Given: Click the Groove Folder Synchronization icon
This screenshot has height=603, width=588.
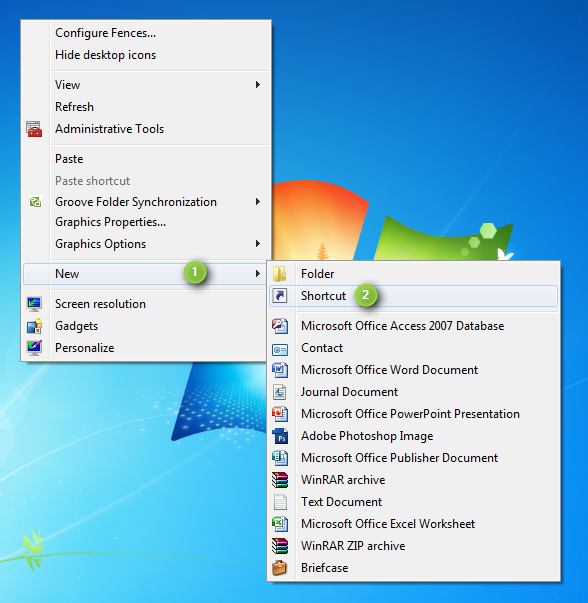Looking at the screenshot, I should [35, 202].
